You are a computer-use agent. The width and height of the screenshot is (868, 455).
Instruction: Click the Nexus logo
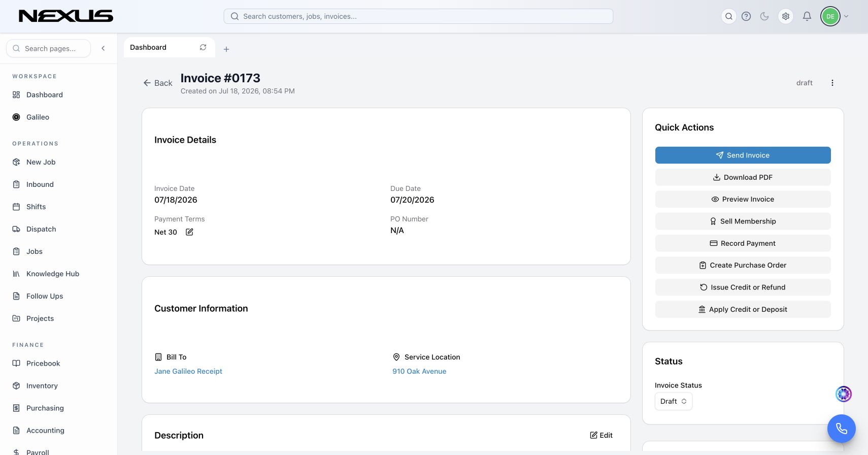pyautogui.click(x=66, y=16)
